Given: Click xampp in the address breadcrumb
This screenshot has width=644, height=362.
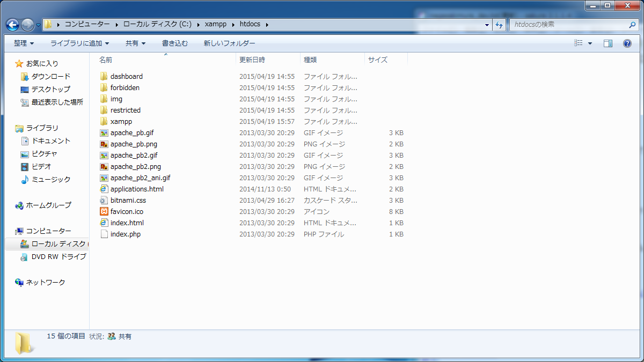Looking at the screenshot, I should pyautogui.click(x=216, y=24).
